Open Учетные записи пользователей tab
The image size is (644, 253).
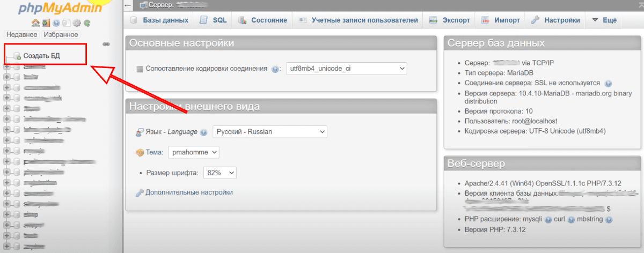(x=357, y=20)
